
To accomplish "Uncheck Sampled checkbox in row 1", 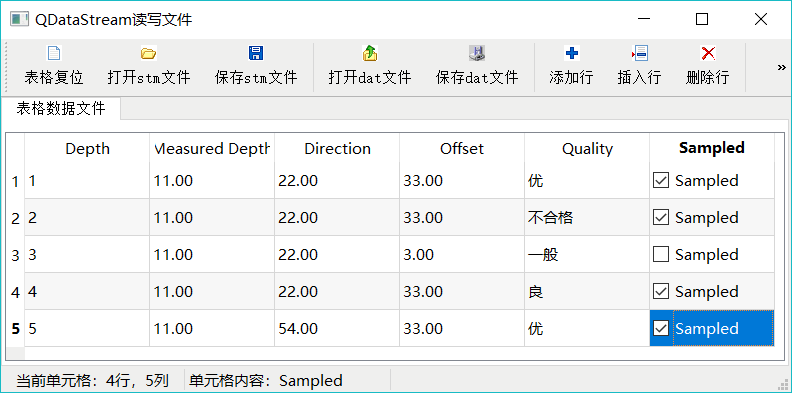I will (661, 180).
